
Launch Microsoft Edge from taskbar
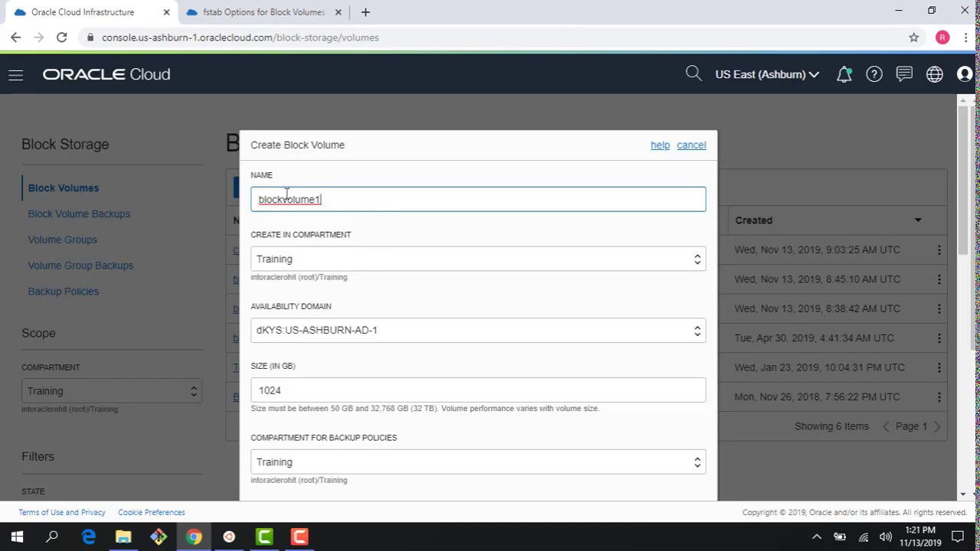[x=88, y=536]
